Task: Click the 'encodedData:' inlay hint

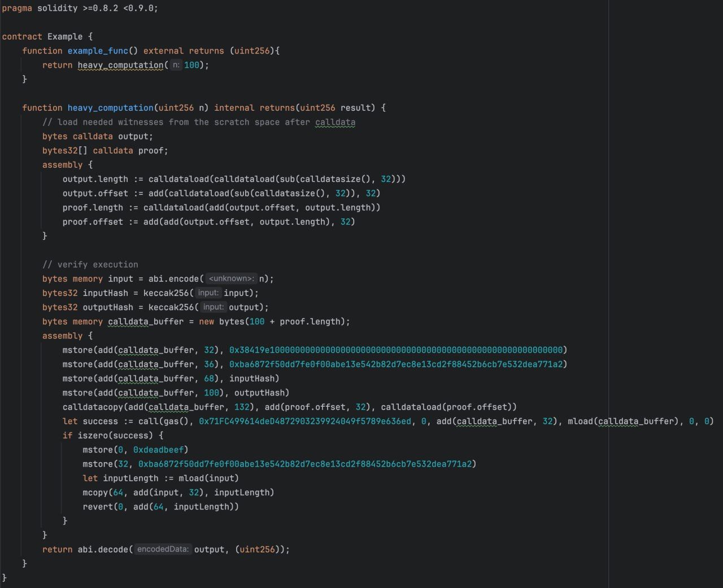Action: point(163,549)
